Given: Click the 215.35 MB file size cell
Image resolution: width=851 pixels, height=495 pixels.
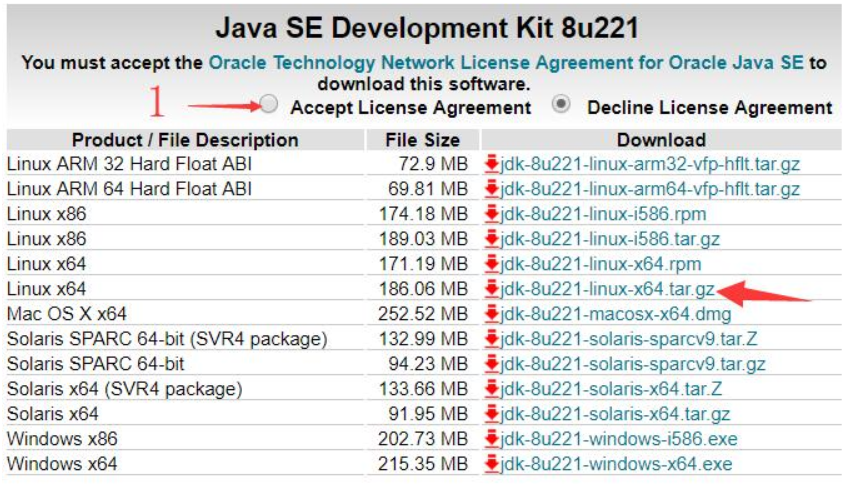Looking at the screenshot, I should click(x=423, y=464).
